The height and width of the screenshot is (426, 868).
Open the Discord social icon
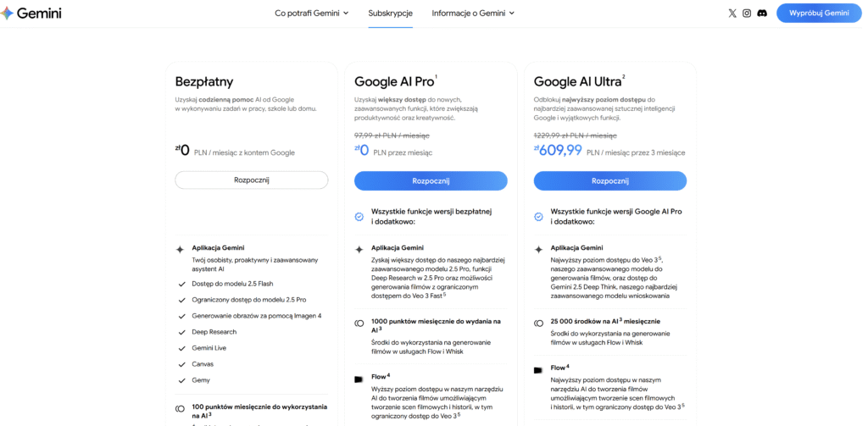(x=762, y=14)
